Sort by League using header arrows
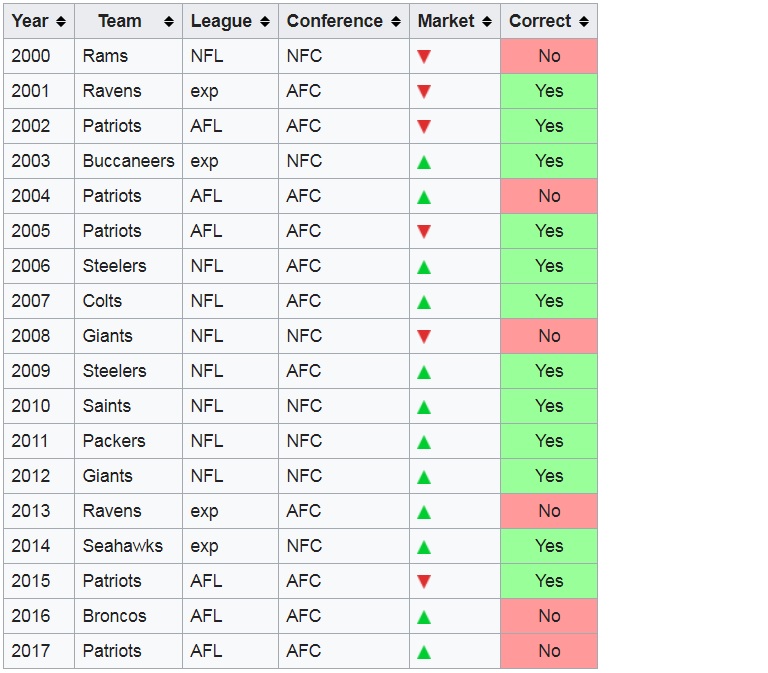Screen dimensions: 768x673 tap(264, 21)
